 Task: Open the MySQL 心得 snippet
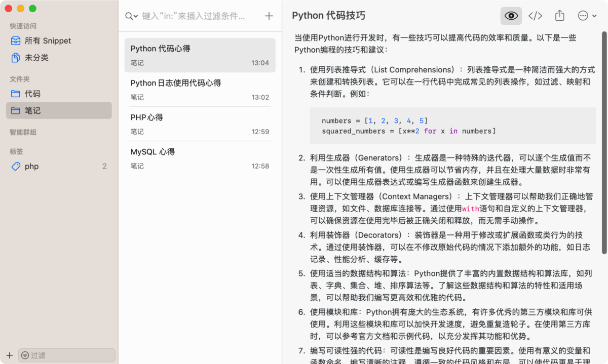[200, 158]
